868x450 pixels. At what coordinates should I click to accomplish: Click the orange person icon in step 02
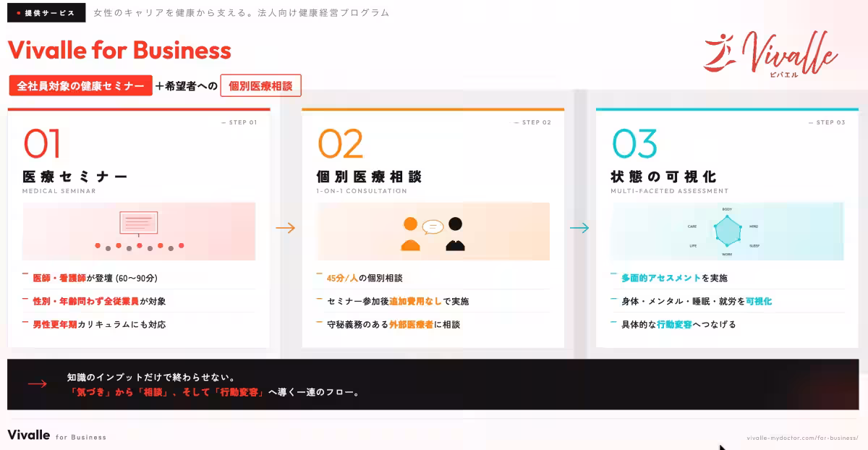click(x=410, y=234)
